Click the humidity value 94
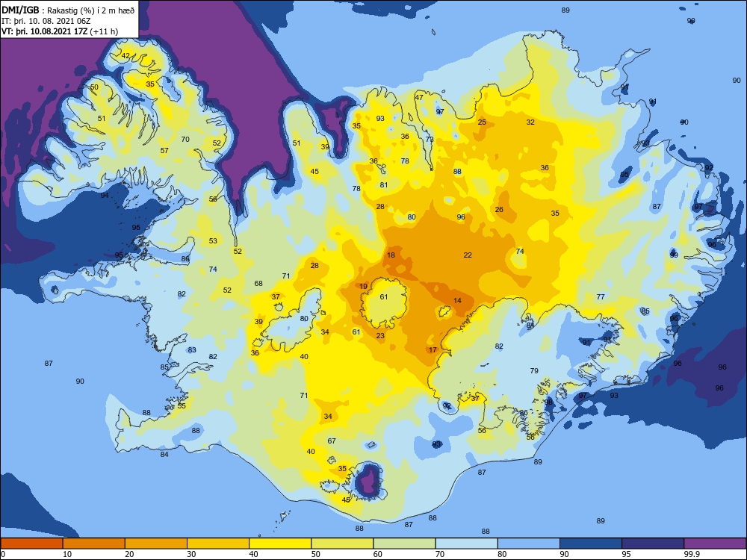The height and width of the screenshot is (560, 747). 105,196
